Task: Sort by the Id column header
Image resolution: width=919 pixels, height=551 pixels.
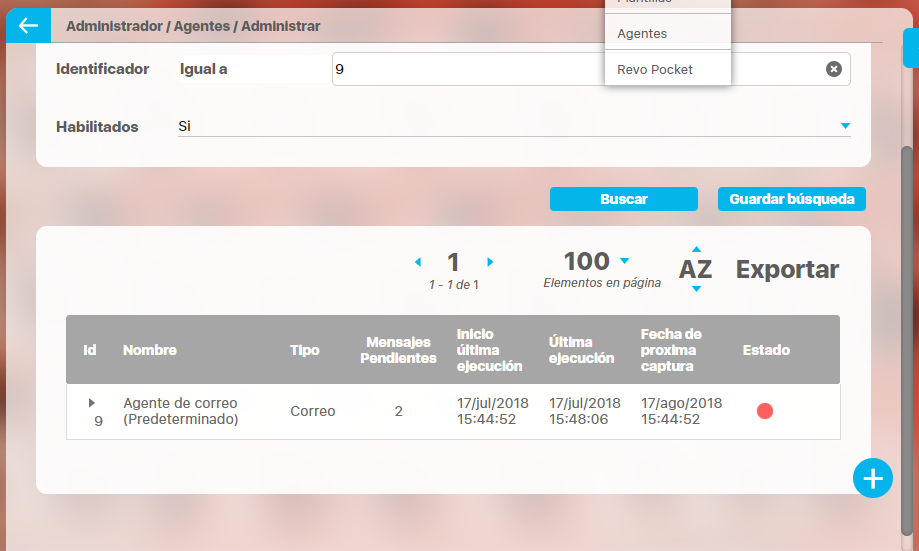Action: [89, 350]
